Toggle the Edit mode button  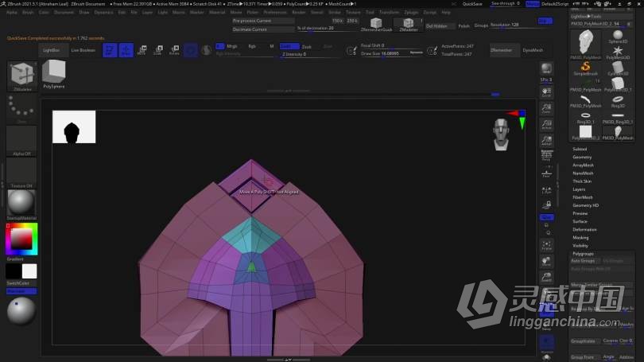110,50
